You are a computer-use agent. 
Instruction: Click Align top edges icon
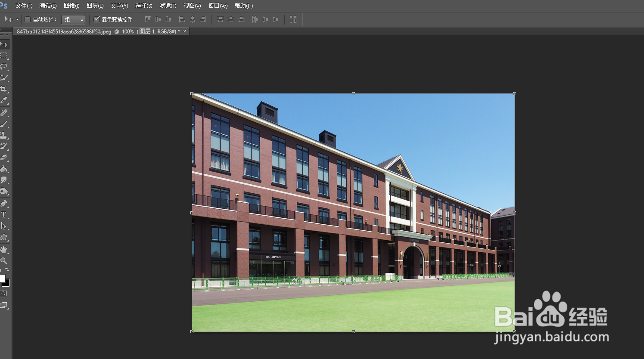148,19
